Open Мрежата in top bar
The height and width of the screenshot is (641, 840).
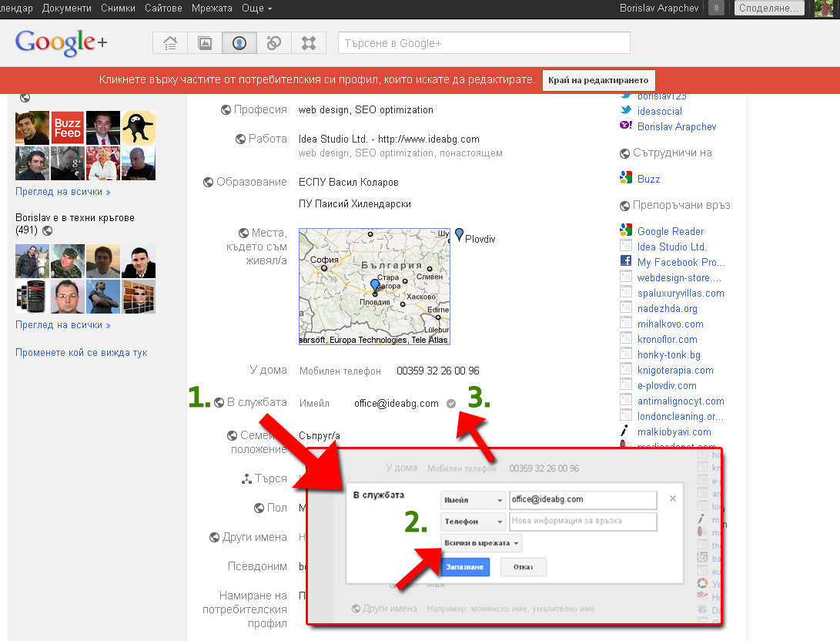click(x=213, y=8)
